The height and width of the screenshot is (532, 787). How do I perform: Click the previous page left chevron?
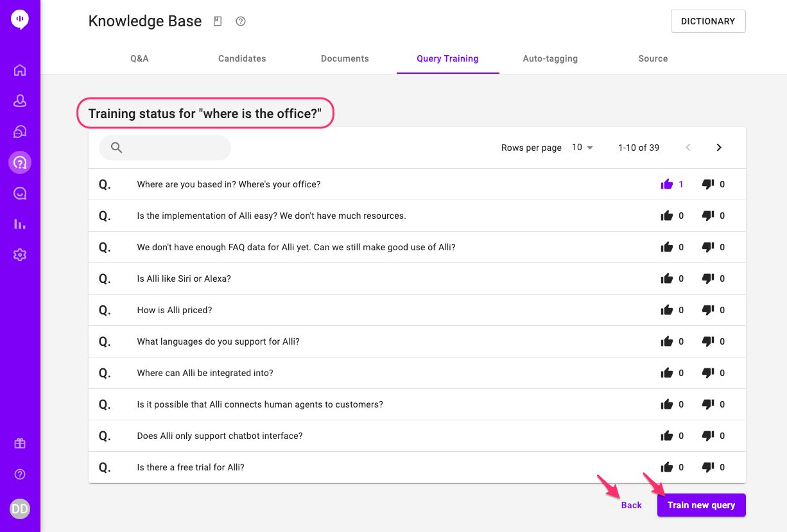688,148
